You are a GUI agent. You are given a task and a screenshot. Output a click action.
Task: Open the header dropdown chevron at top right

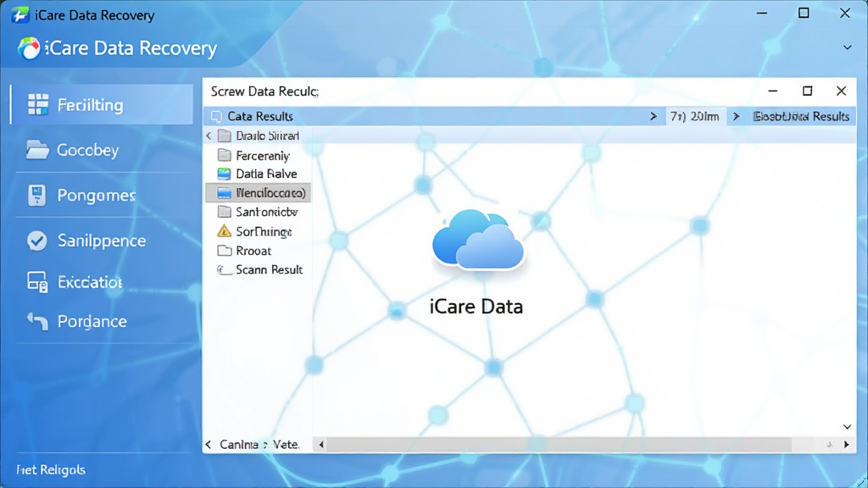tap(847, 47)
